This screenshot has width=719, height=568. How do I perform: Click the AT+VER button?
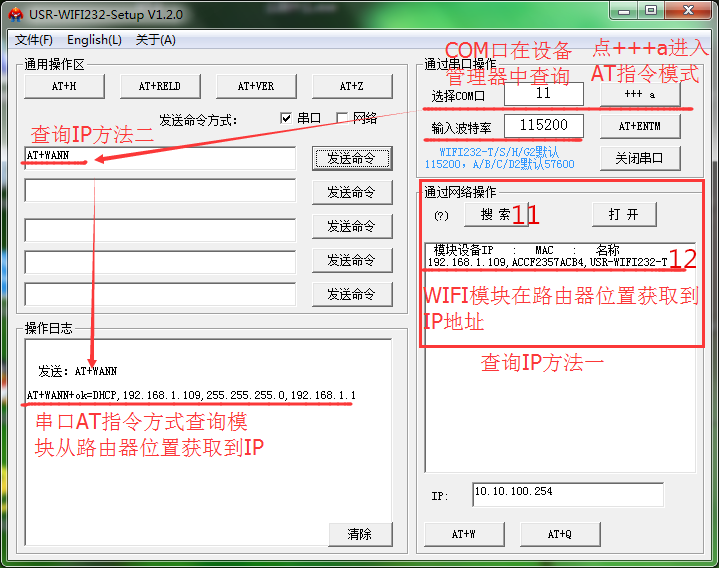pyautogui.click(x=256, y=86)
